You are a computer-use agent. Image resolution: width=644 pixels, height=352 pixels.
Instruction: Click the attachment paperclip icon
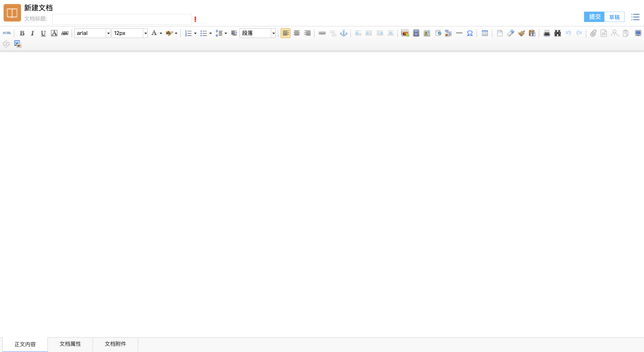pyautogui.click(x=593, y=33)
